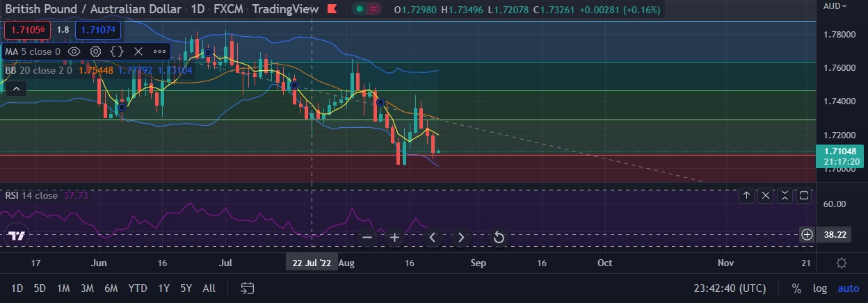Toggle auto scale mode

click(x=848, y=288)
